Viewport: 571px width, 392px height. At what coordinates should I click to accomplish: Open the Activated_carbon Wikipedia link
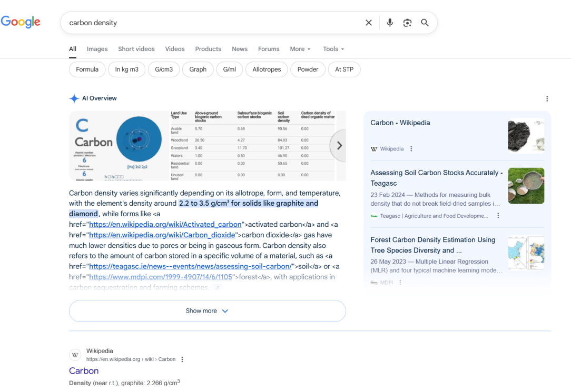pos(165,224)
